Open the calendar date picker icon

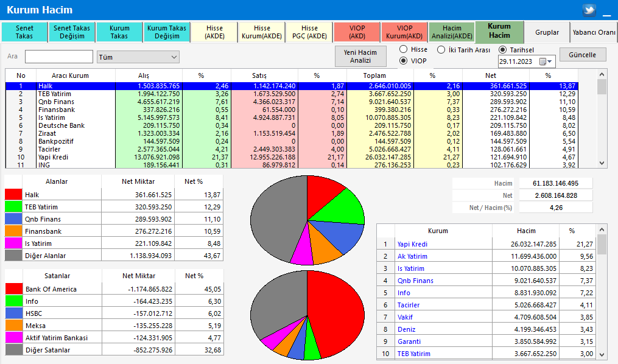point(543,61)
